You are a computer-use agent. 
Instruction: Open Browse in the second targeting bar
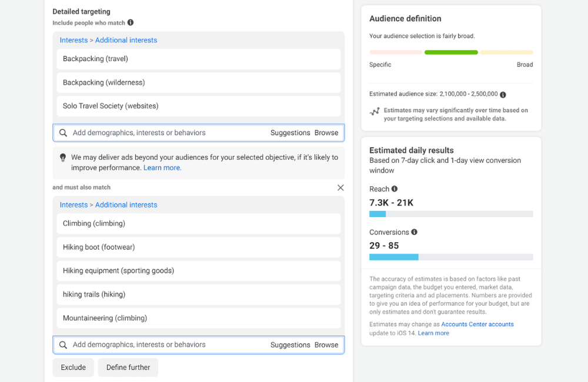pyautogui.click(x=326, y=345)
